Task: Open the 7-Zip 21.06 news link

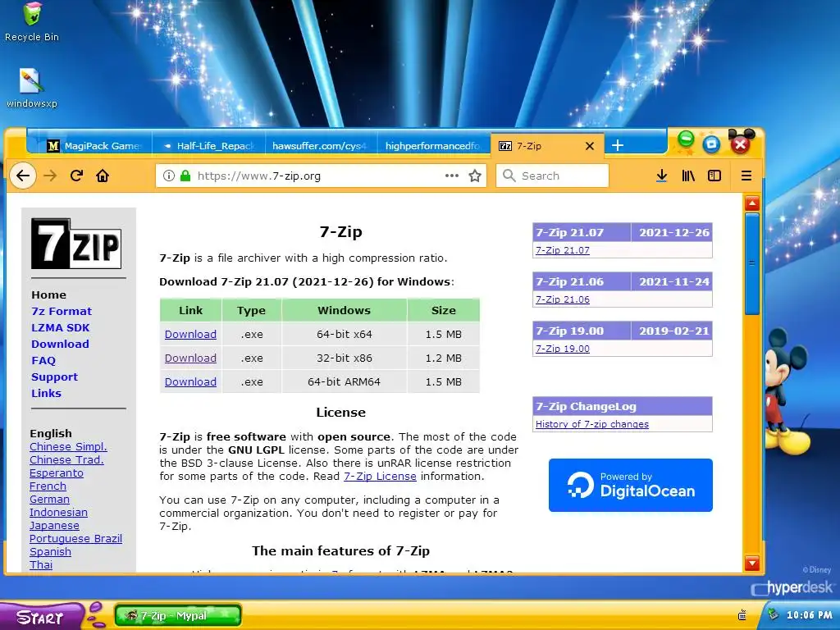Action: click(563, 299)
